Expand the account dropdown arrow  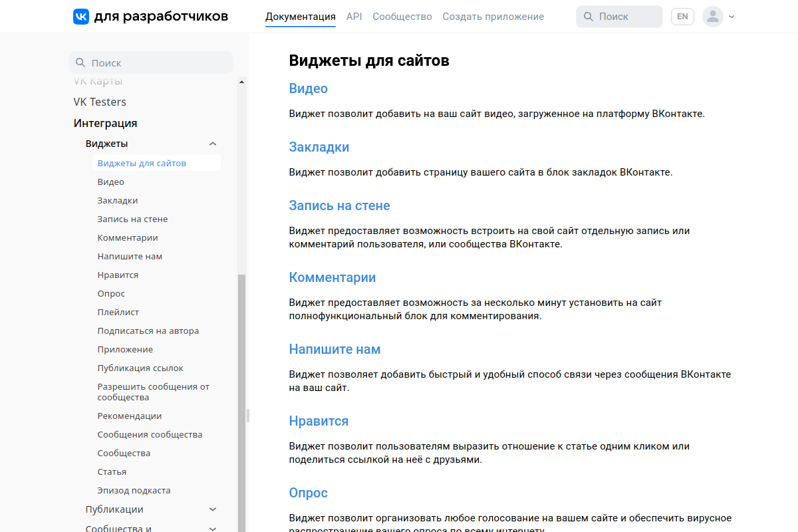point(731,17)
